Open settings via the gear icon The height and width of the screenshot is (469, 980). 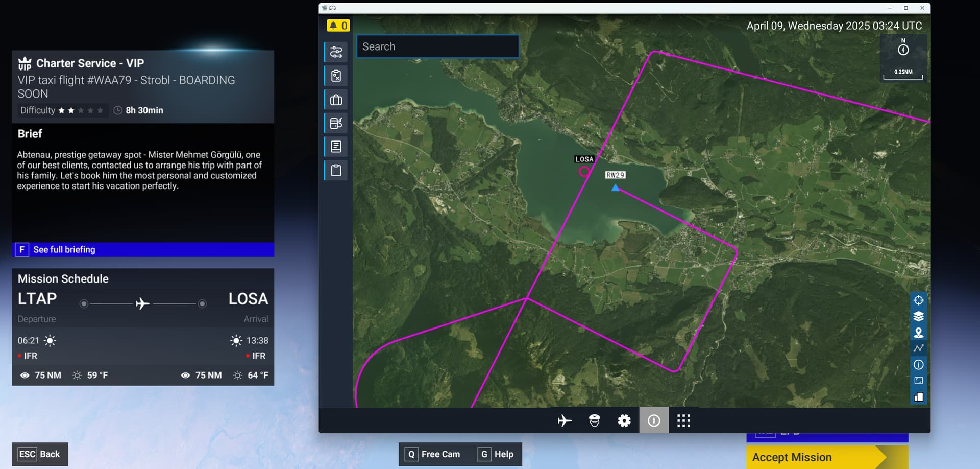[x=624, y=420]
